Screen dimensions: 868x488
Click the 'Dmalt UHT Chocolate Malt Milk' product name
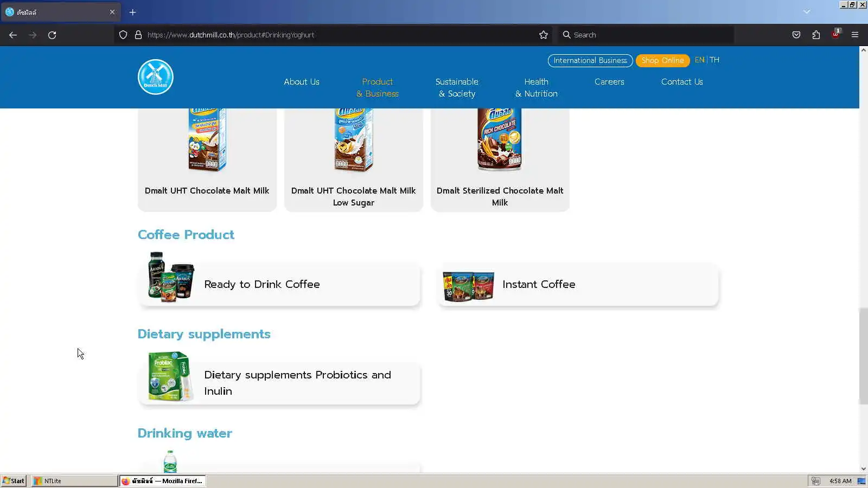pyautogui.click(x=207, y=191)
